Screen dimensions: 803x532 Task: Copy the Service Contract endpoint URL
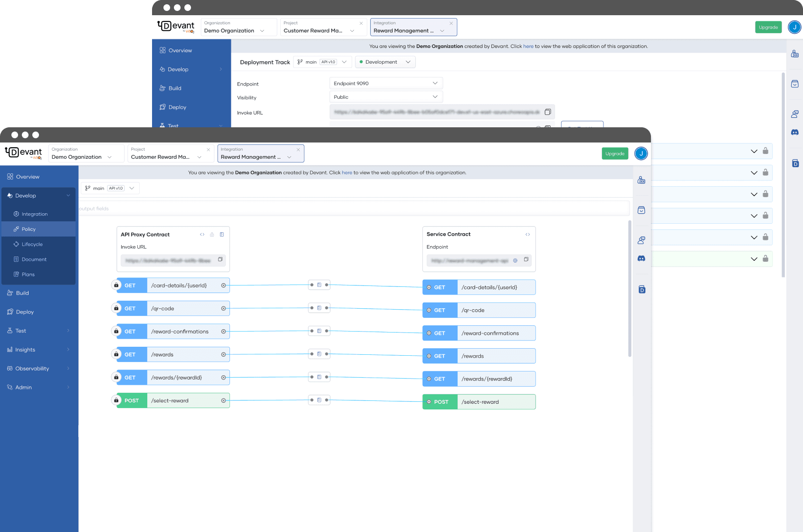click(526, 259)
